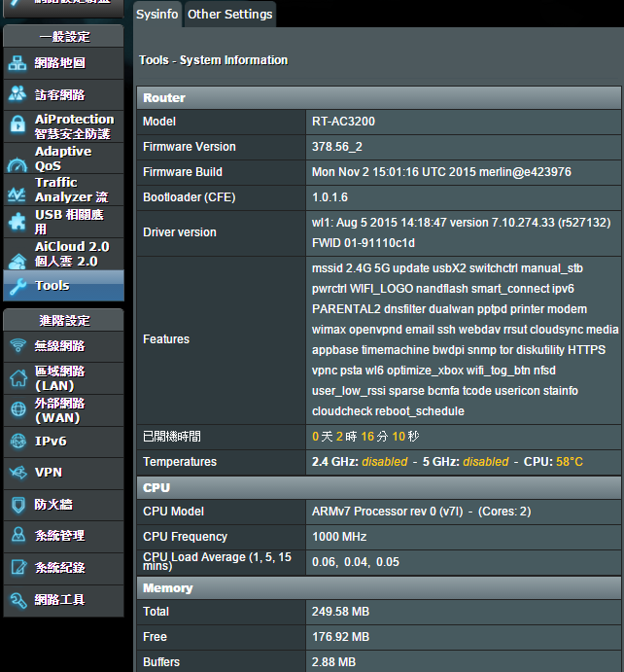Open VPN settings entry
Screen dimensions: 624x672
pyautogui.click(x=64, y=474)
